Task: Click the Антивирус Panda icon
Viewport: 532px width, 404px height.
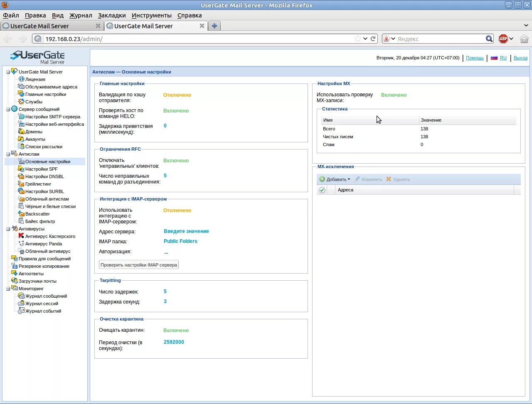Action: (x=21, y=243)
